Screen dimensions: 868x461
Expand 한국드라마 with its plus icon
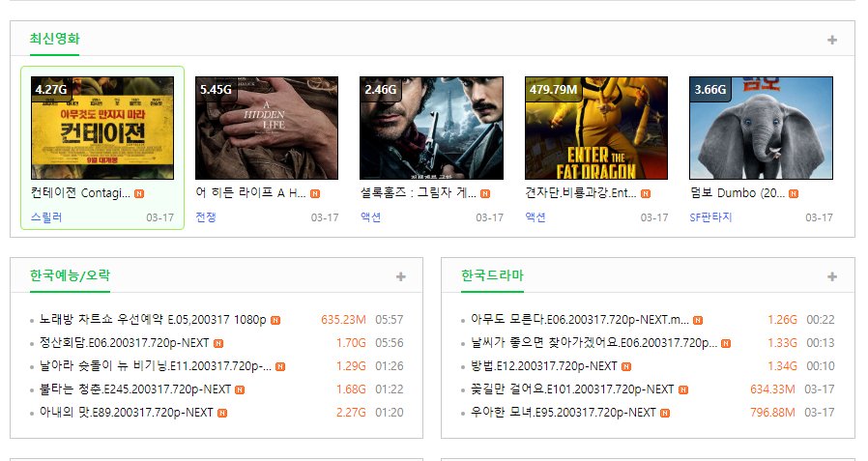point(831,276)
